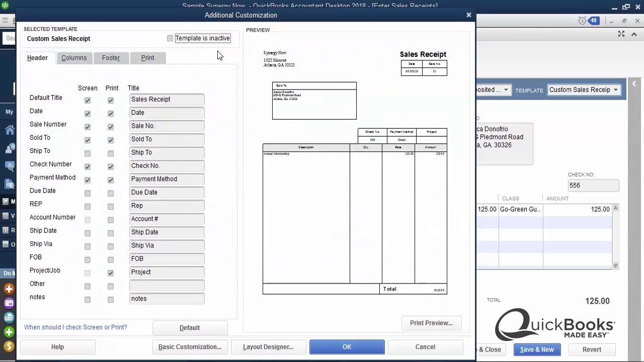This screenshot has width=644, height=362.
Task: Uncheck Print for Project/Job row
Action: tap(111, 273)
